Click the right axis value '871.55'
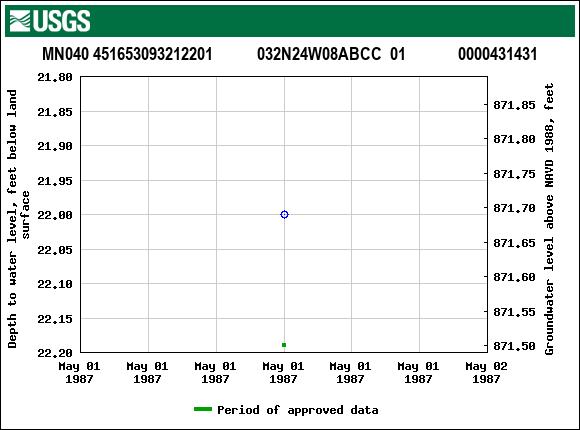Screen dimensions: 580x430 click(x=514, y=312)
